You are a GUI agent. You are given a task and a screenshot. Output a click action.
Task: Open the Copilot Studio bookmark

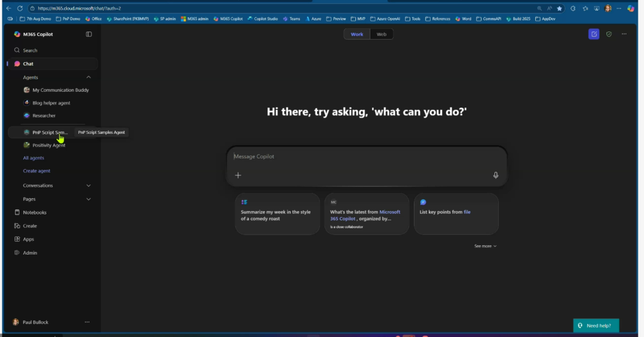(262, 19)
